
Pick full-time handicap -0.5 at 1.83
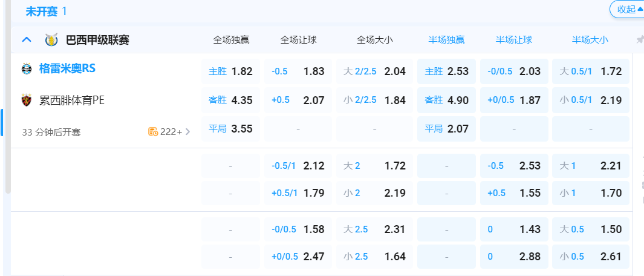tap(298, 71)
